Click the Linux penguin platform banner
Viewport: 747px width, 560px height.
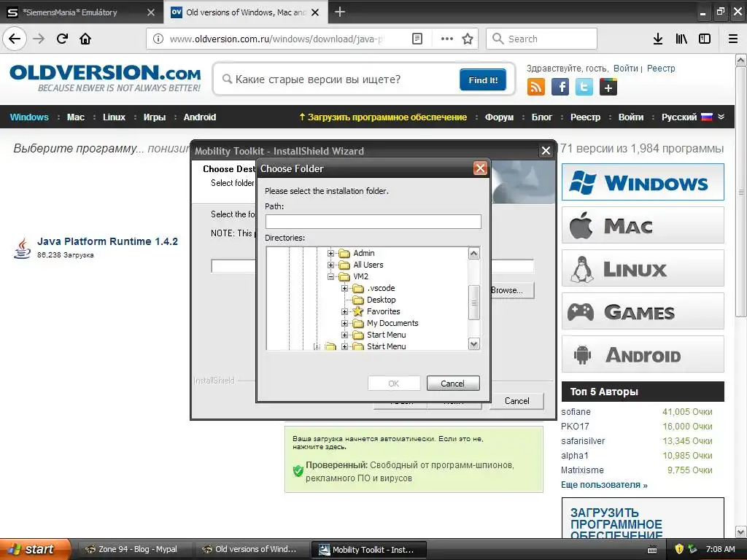click(643, 268)
